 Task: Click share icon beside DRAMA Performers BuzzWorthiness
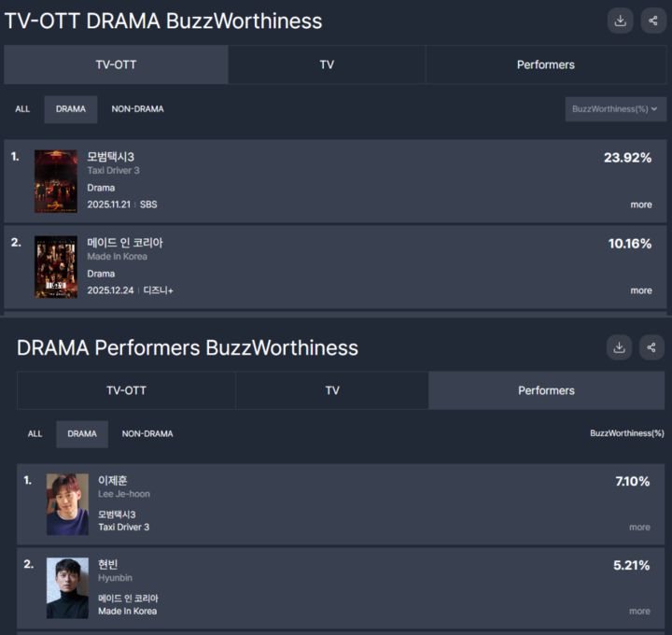pos(651,347)
